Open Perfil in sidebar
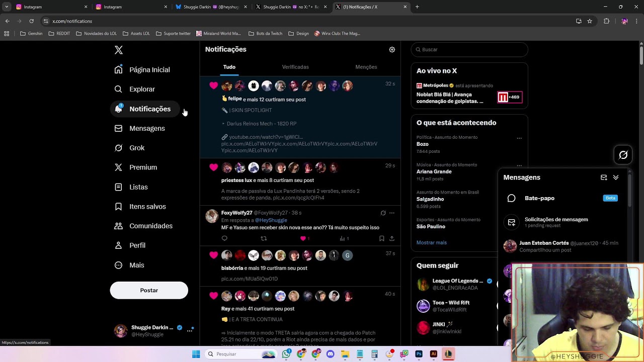Image resolution: width=644 pixels, height=362 pixels. [x=130, y=245]
